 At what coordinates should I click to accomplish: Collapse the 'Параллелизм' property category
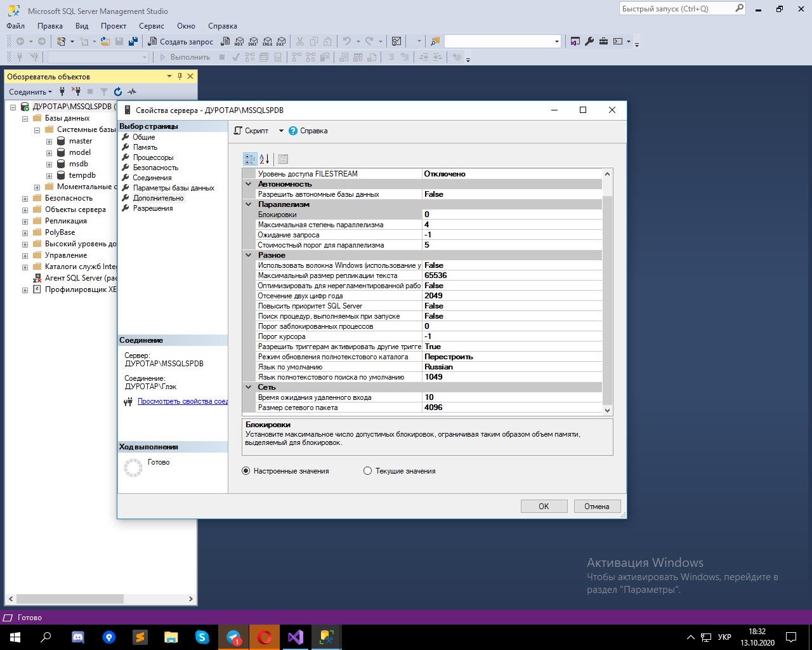tap(249, 204)
